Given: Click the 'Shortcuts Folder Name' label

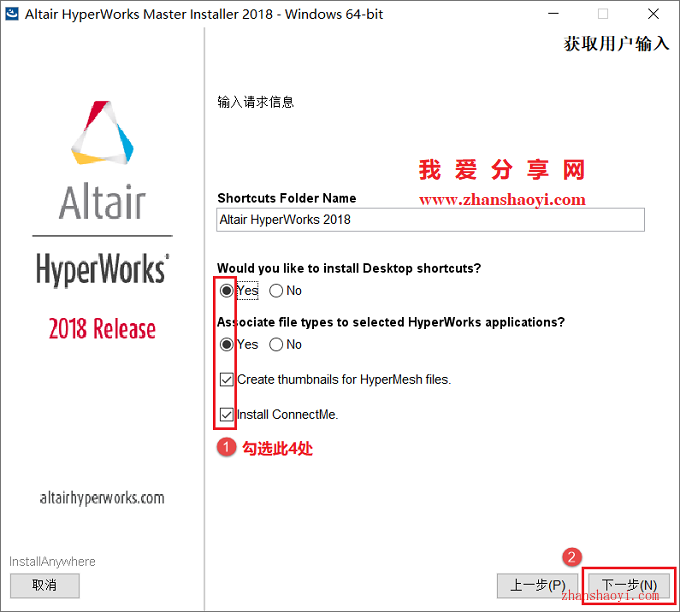Looking at the screenshot, I should (x=287, y=198).
